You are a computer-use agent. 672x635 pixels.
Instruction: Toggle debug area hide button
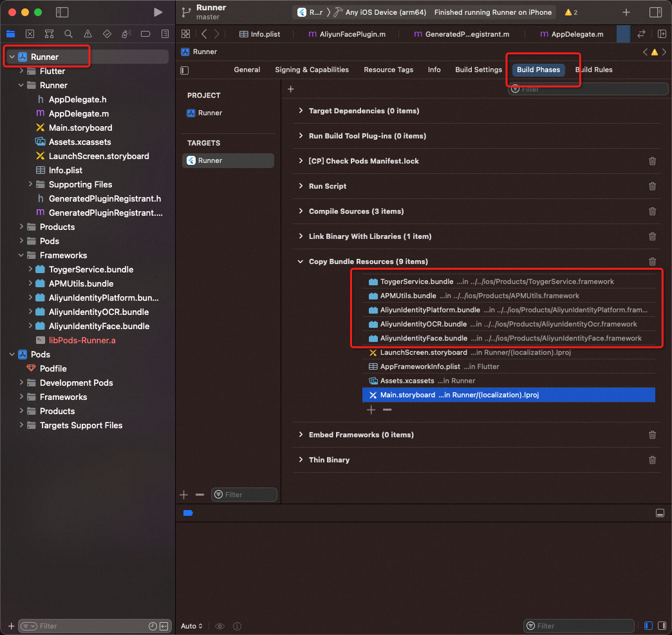click(660, 513)
